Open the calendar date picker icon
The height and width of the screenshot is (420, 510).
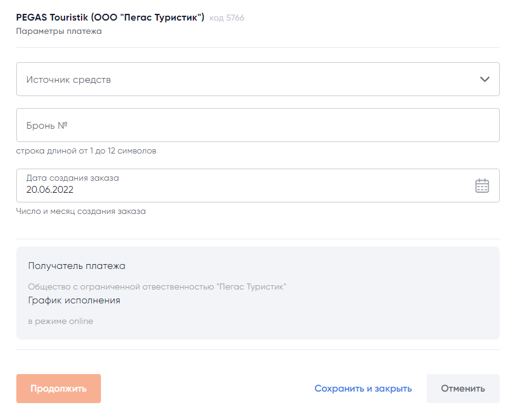(x=482, y=186)
